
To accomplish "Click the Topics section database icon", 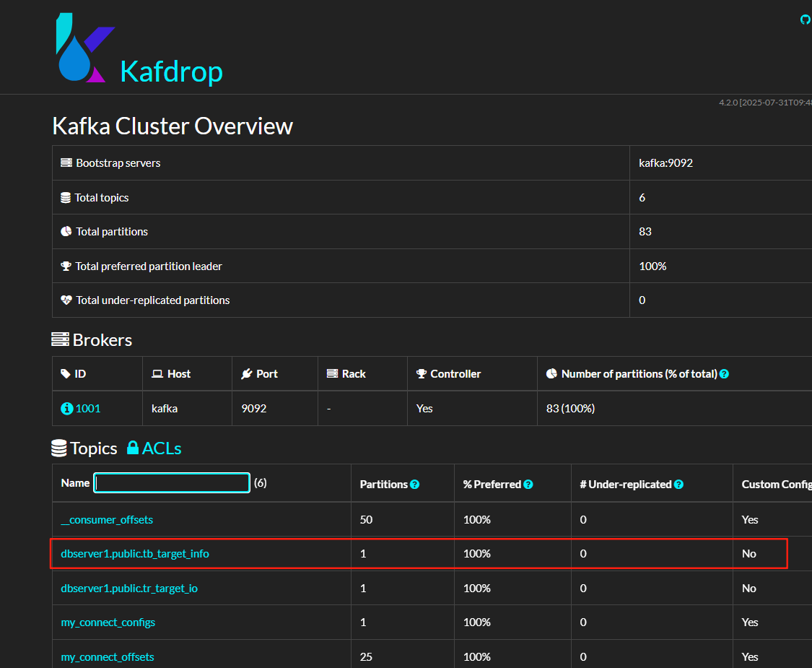I will 59,448.
